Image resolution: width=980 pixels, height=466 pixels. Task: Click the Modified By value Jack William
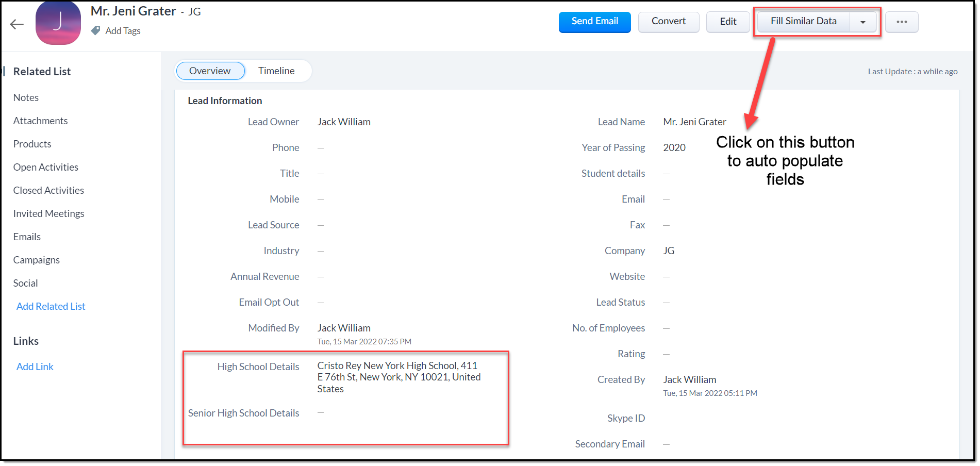point(344,328)
